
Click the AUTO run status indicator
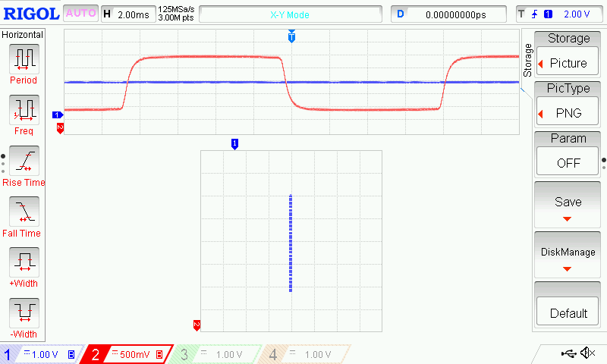pyautogui.click(x=80, y=13)
